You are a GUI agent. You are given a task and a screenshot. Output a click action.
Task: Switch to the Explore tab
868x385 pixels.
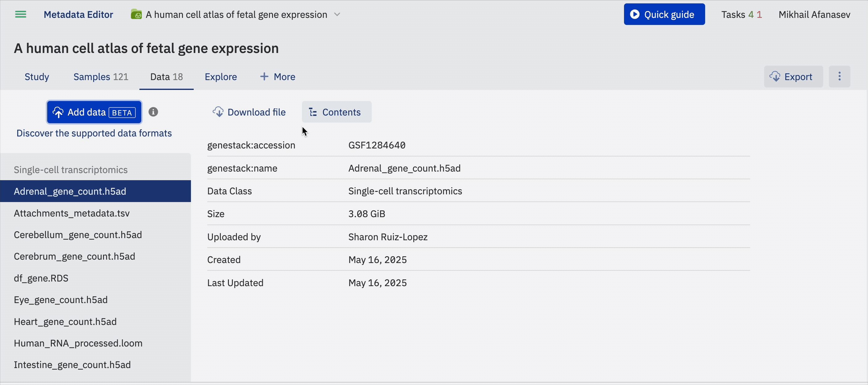(221, 77)
